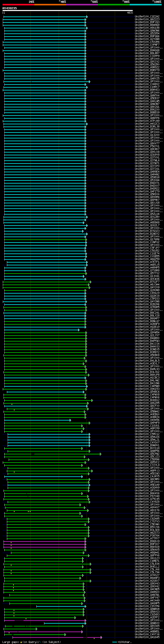Open hit UniRef100_B9F2Q3
This screenshot has width=164, height=644.
[x=147, y=22]
